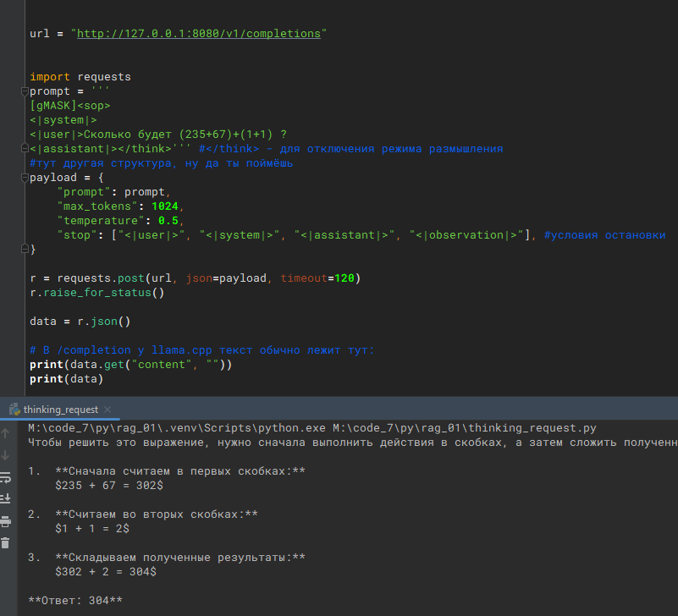This screenshot has width=678, height=616.
Task: Click fold marker on the assistant line
Action: point(25,149)
